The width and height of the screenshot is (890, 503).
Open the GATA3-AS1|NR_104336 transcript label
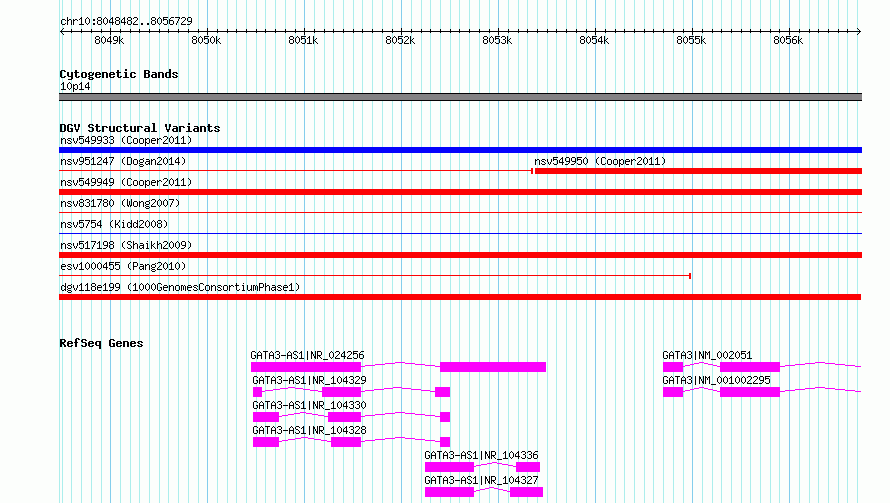tap(481, 455)
